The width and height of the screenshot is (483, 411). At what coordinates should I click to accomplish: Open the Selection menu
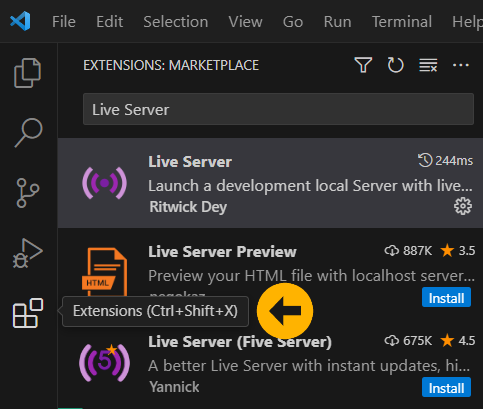[x=176, y=22]
